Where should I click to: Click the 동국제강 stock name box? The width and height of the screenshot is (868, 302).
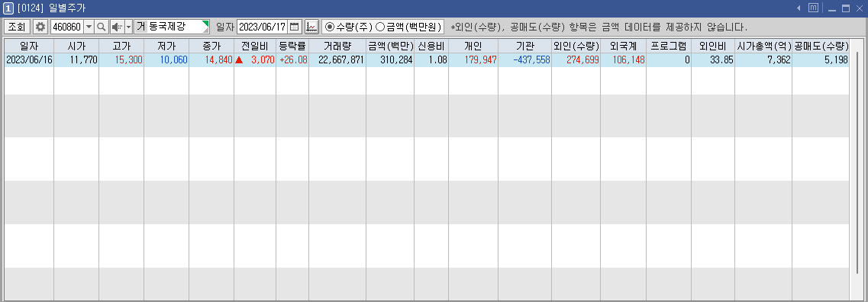tap(173, 27)
